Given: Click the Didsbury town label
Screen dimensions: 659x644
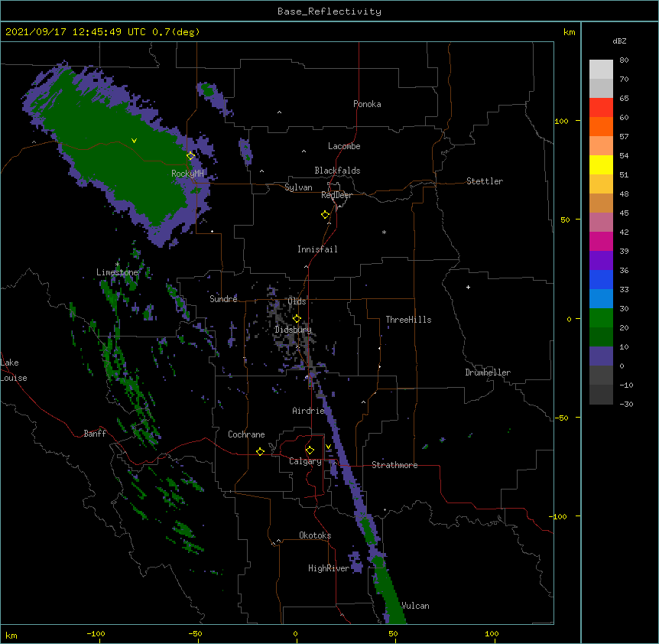Looking at the screenshot, I should click(x=294, y=330).
